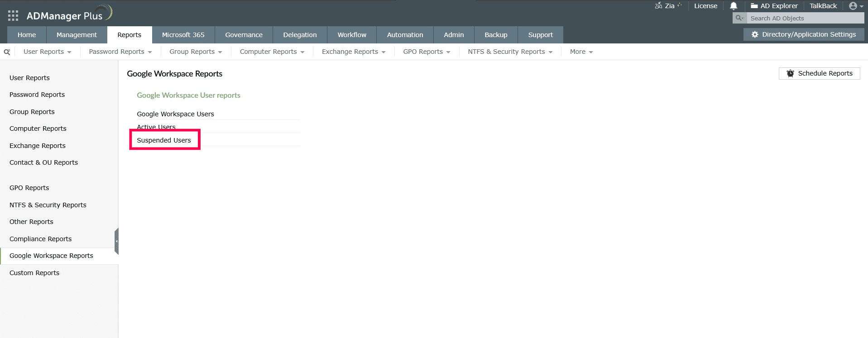
Task: Open the Workflow tab
Action: coord(352,35)
